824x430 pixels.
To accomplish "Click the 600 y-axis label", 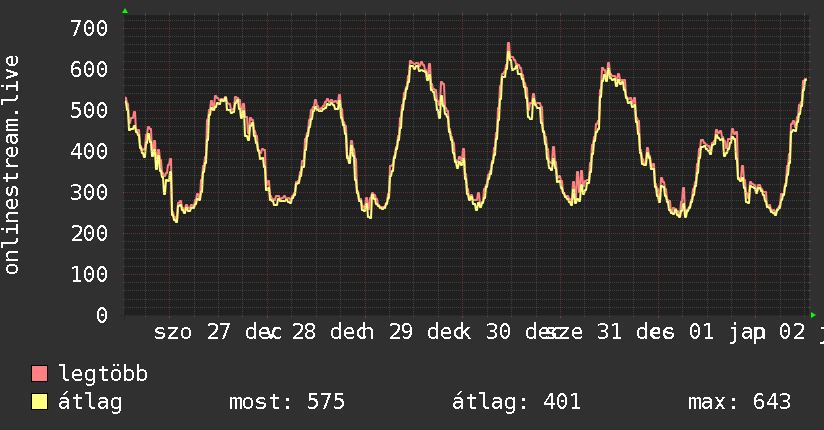I will click(89, 69).
